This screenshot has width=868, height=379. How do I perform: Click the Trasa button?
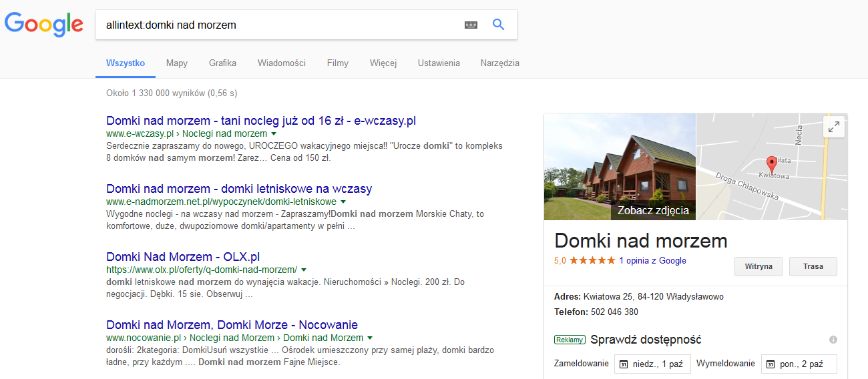(x=813, y=266)
